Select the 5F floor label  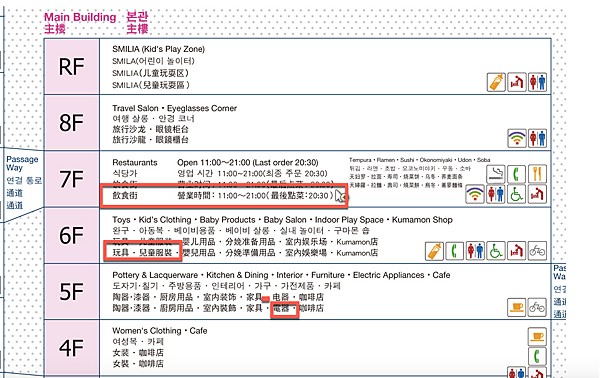[x=72, y=292]
